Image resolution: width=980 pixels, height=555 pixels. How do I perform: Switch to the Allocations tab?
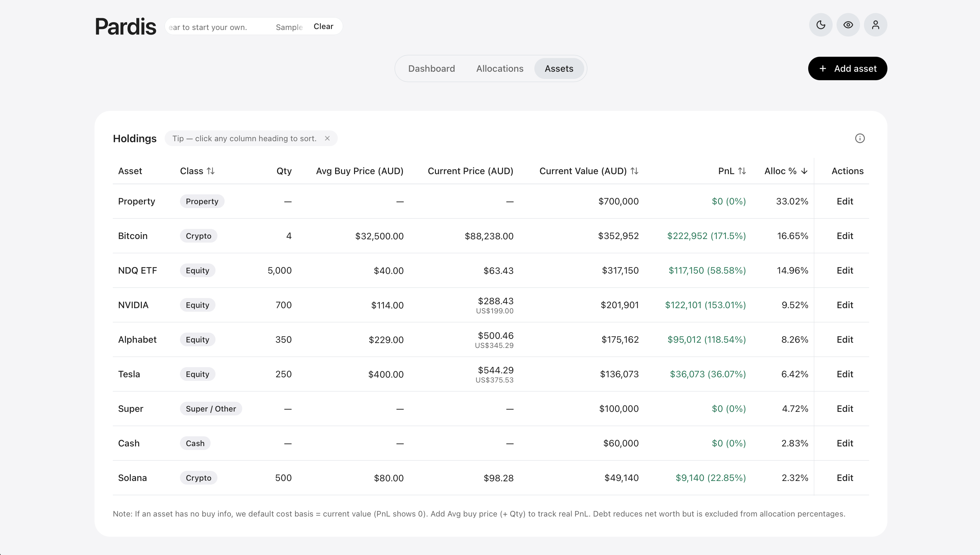point(499,68)
